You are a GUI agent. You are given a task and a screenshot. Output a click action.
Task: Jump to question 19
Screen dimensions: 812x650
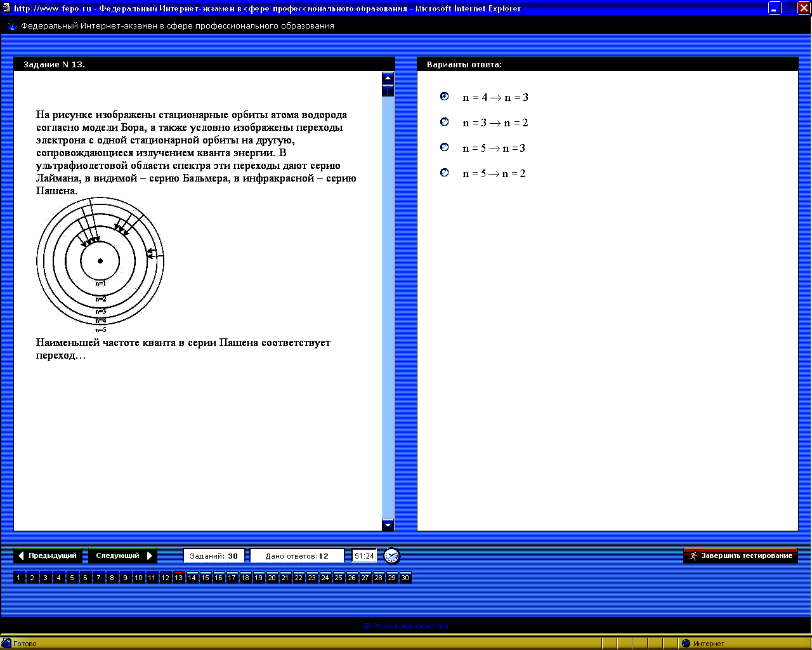pyautogui.click(x=258, y=578)
